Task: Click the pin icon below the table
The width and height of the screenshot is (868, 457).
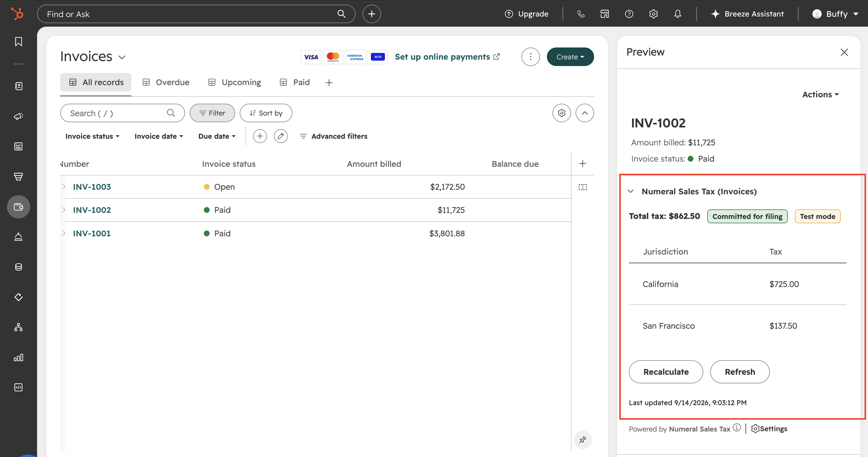Action: pos(583,440)
